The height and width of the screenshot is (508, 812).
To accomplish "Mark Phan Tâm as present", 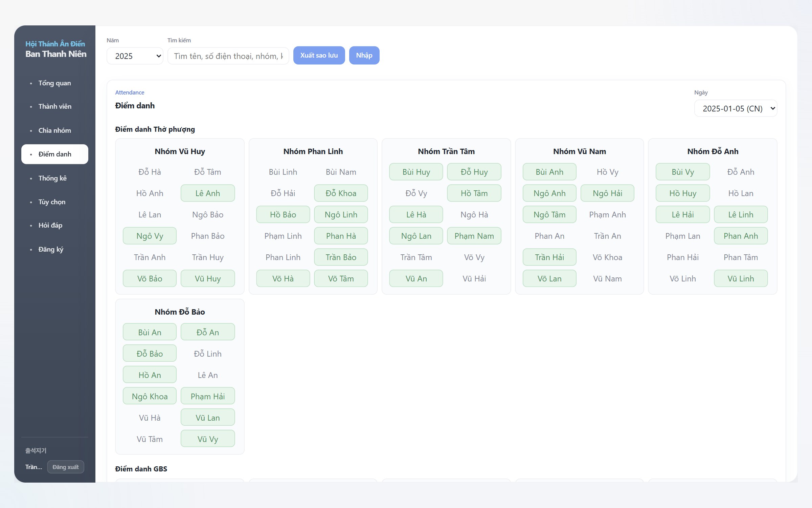I will point(741,257).
